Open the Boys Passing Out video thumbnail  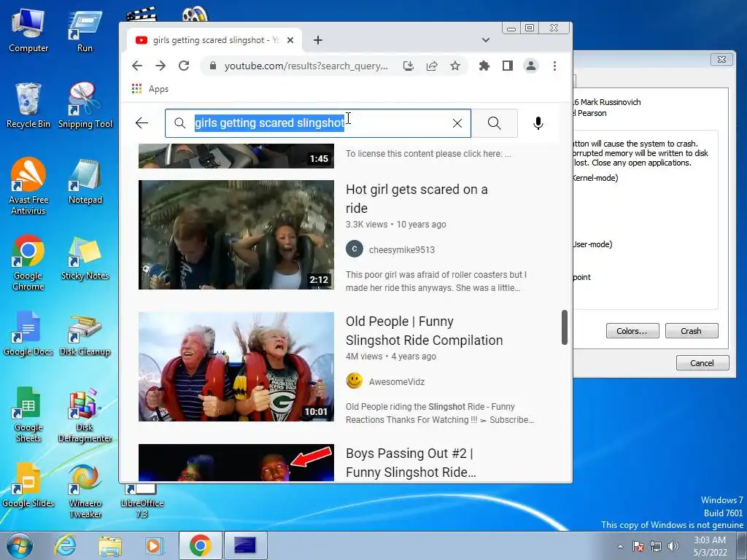point(236,463)
